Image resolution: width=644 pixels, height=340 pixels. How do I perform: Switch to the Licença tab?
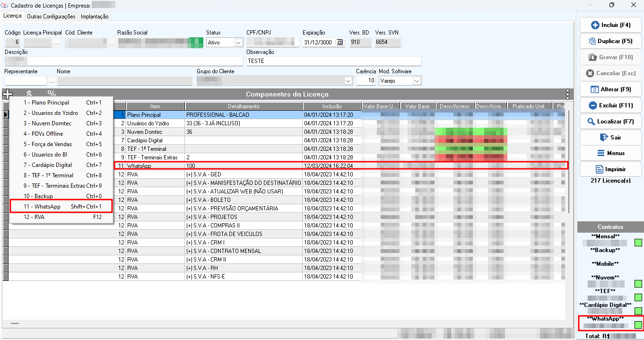(x=12, y=16)
